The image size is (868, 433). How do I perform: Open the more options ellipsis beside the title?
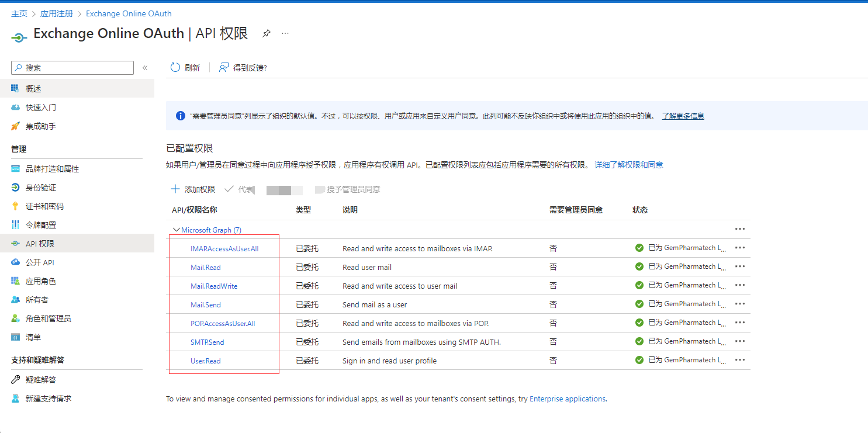[x=285, y=34]
